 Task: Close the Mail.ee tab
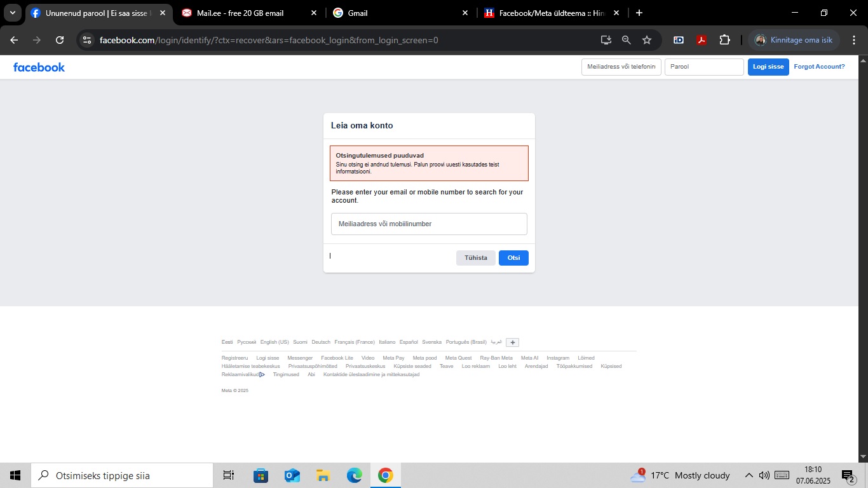[314, 13]
